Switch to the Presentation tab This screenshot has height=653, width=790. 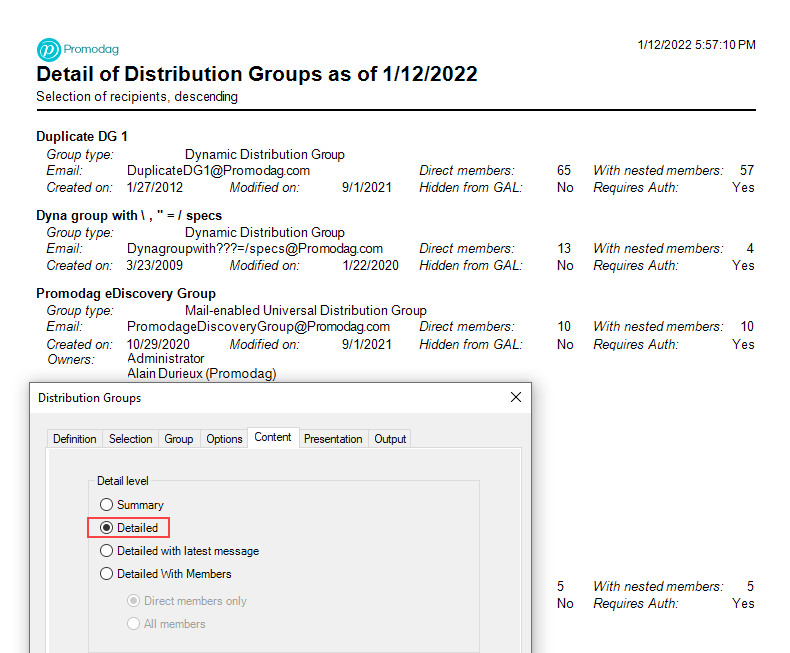(x=333, y=439)
